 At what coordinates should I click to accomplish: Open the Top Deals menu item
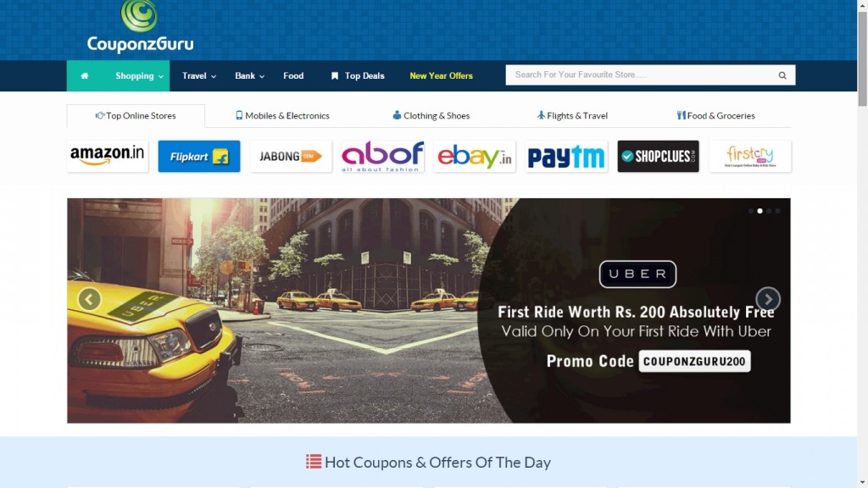pos(358,75)
